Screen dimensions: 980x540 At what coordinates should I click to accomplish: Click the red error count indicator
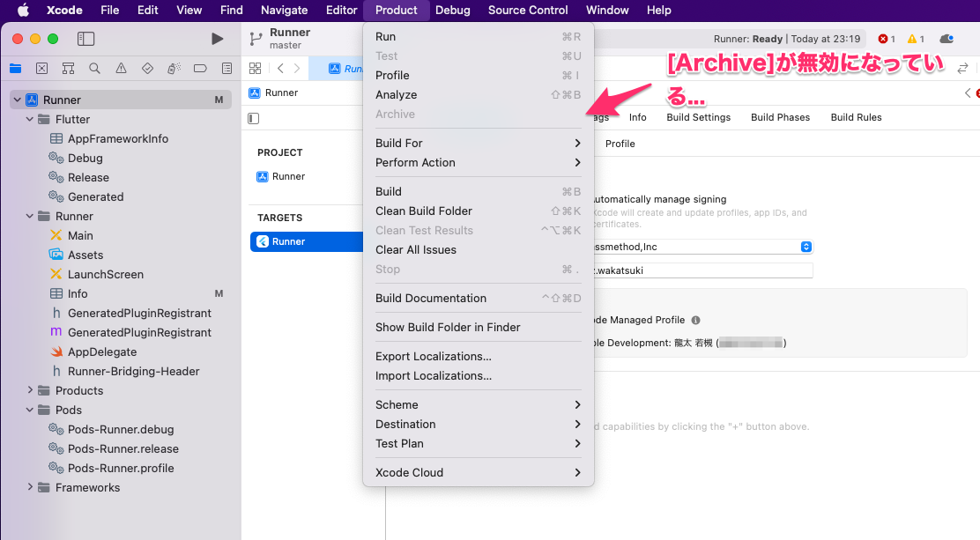tap(887, 39)
